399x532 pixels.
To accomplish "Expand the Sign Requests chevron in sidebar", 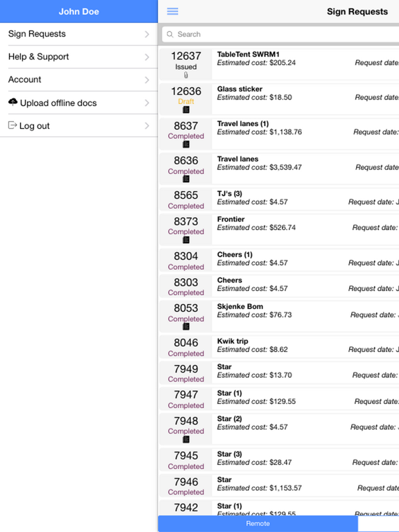I will [x=147, y=34].
